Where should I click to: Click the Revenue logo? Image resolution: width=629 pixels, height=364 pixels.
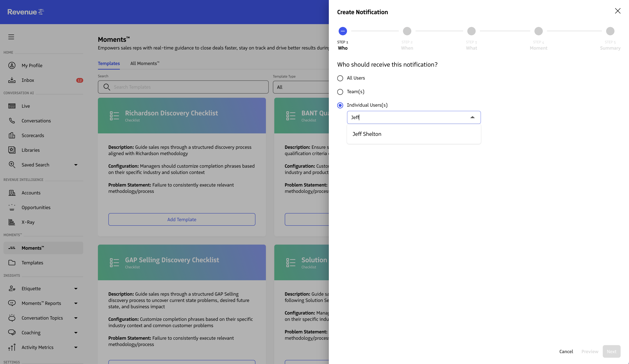pos(26,12)
